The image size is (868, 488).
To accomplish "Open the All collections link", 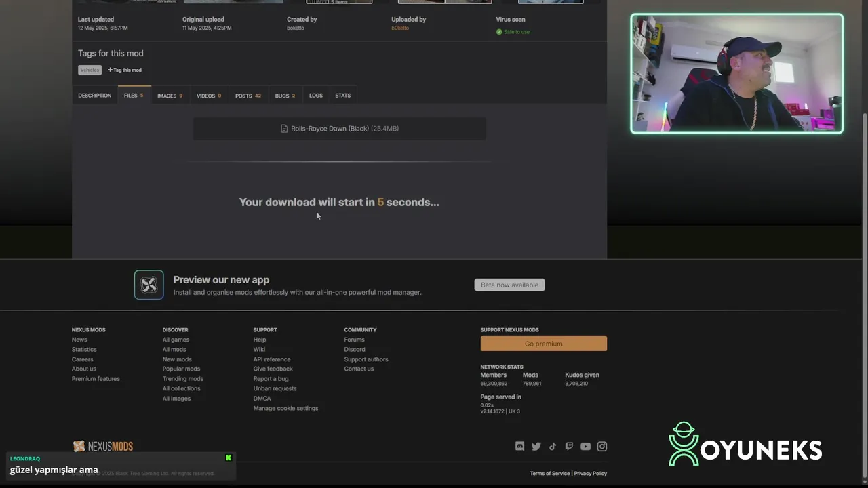I will [x=182, y=388].
